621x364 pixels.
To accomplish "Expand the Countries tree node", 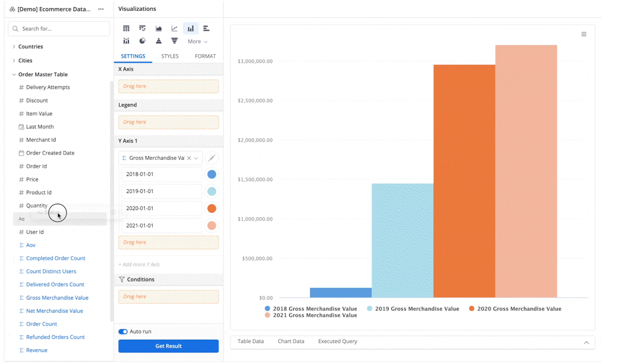I will coord(14,47).
